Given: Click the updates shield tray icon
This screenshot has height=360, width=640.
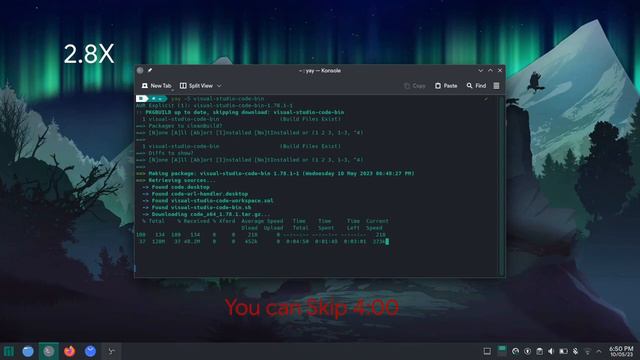Looking at the screenshot, I should (x=527, y=351).
